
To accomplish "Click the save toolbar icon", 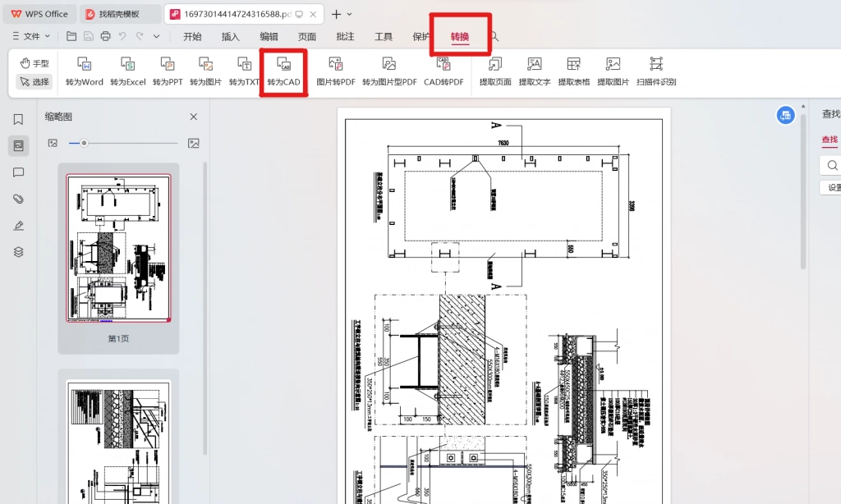I will 89,36.
